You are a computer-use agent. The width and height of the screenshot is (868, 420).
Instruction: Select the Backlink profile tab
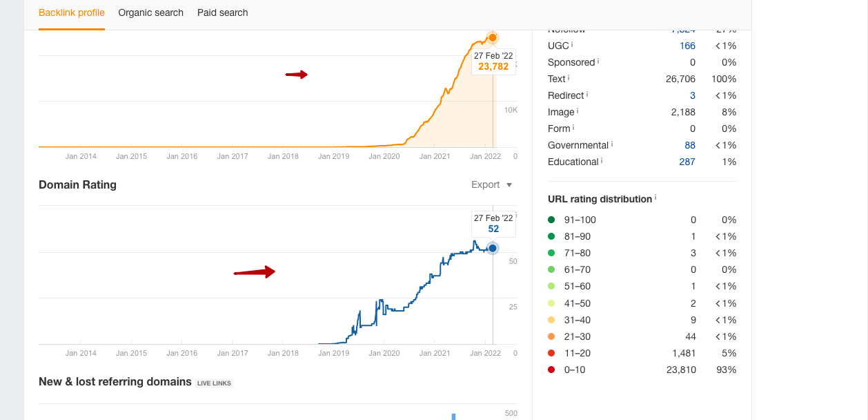pos(72,12)
